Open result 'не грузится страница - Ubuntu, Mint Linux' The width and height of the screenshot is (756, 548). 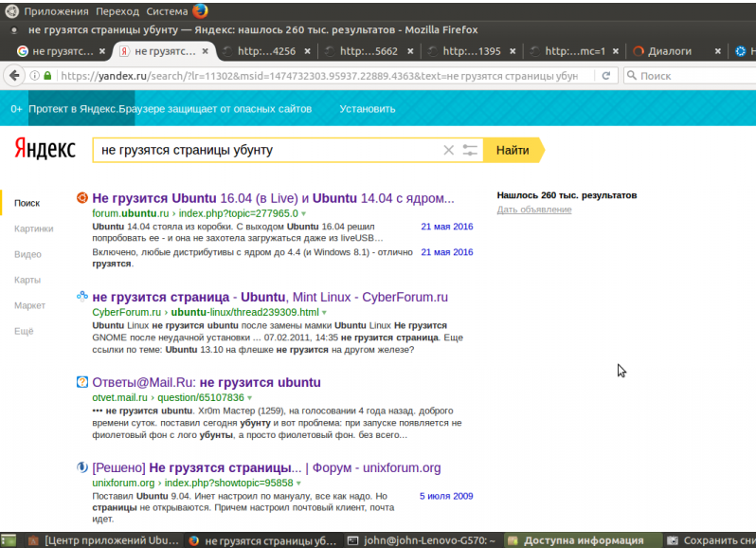(270, 297)
